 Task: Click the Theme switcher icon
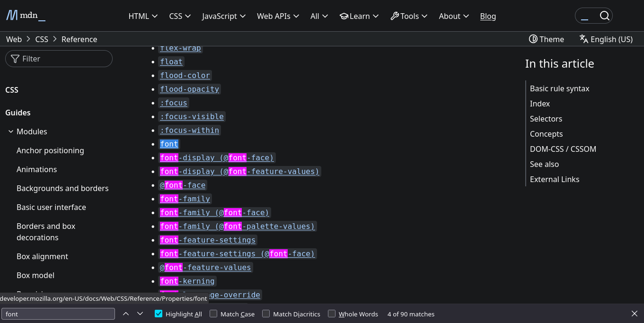tap(533, 39)
